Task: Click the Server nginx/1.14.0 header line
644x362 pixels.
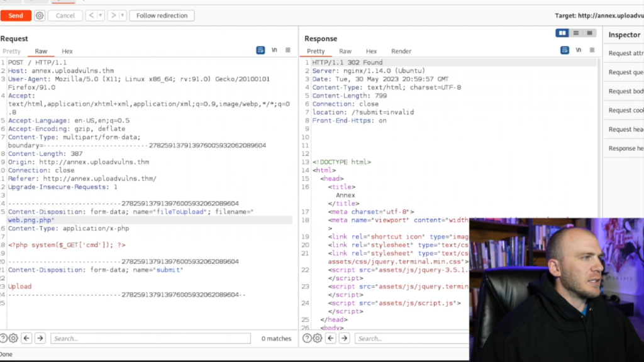Action: coord(369,70)
